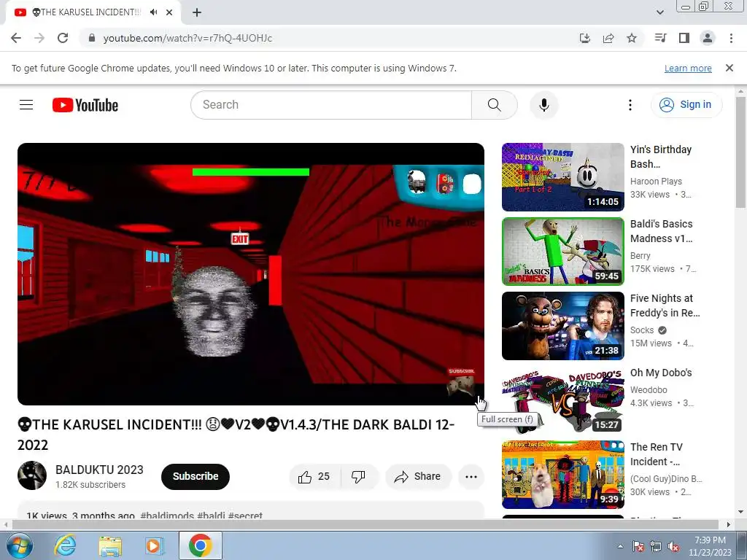747x560 pixels.
Task: Open Baldi's Basics Madness thumbnail
Action: pyautogui.click(x=562, y=252)
